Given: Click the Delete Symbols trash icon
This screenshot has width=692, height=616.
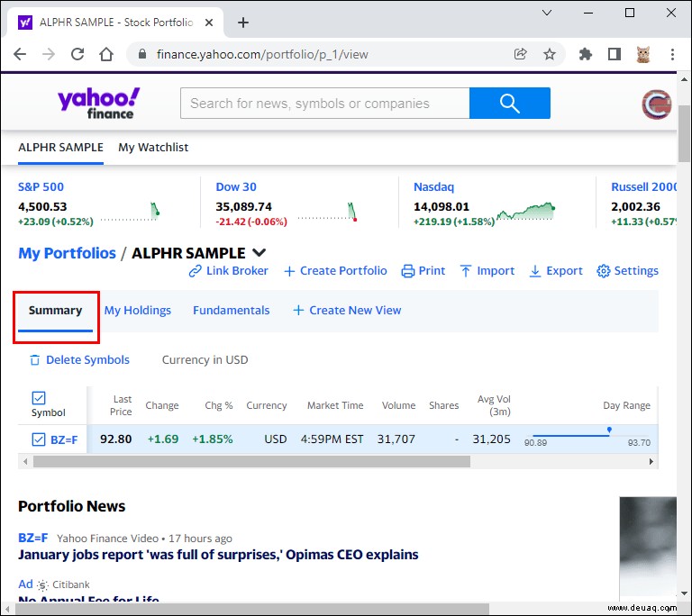Looking at the screenshot, I should click(35, 360).
